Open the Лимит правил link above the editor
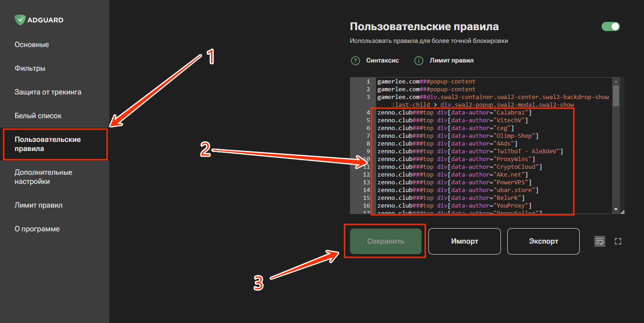The image size is (644, 323). pos(451,60)
